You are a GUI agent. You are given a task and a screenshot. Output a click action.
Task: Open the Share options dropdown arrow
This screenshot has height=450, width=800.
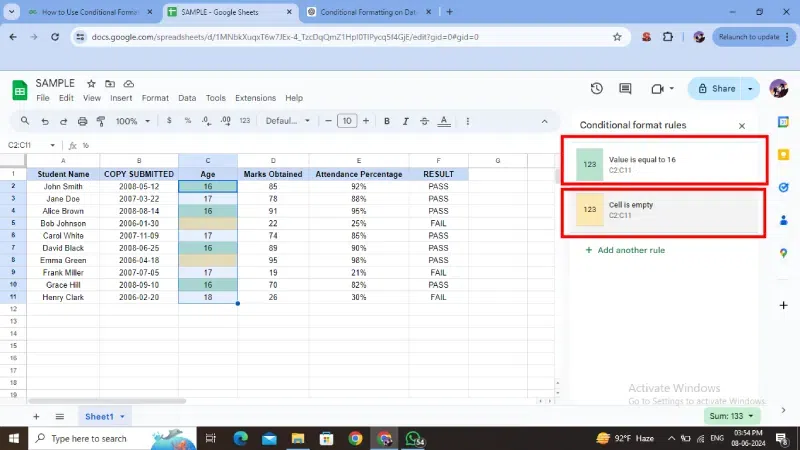(751, 89)
